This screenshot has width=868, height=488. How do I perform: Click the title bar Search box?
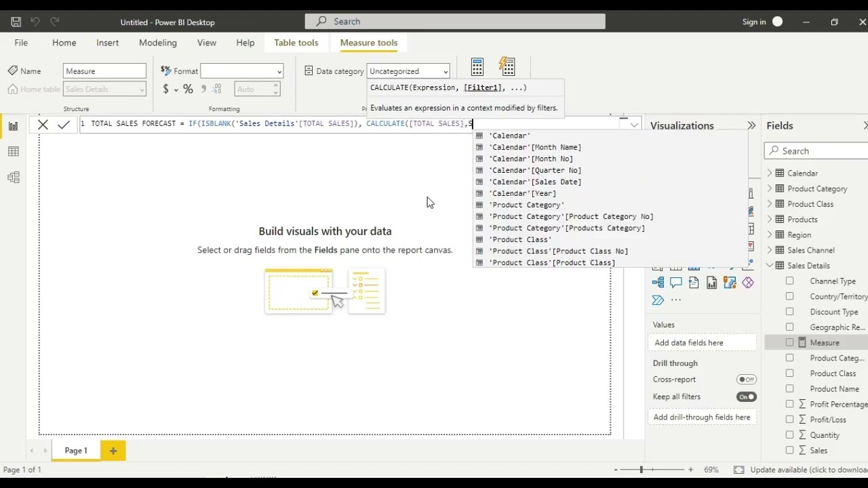coord(455,22)
